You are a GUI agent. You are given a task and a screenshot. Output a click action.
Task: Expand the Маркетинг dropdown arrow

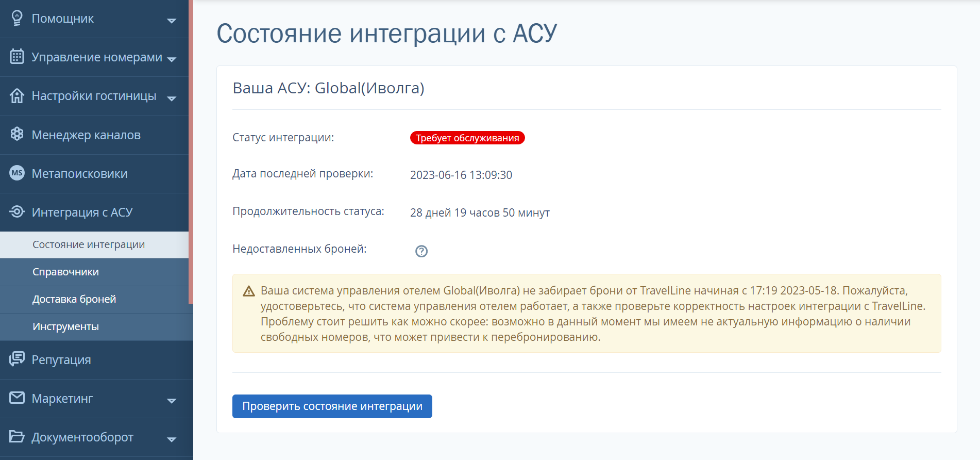(x=172, y=401)
